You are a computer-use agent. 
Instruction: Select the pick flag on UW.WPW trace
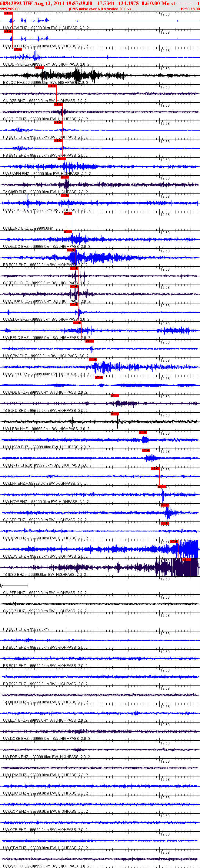[93, 359]
